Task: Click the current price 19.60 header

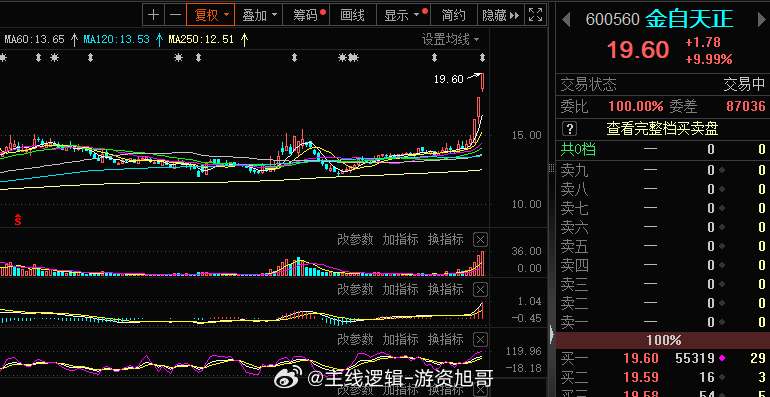Action: pyautogui.click(x=638, y=50)
